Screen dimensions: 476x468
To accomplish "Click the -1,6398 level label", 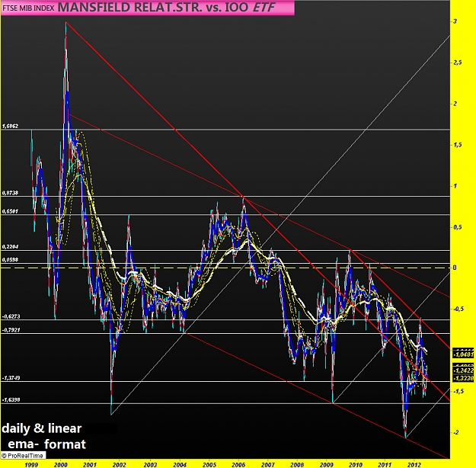I will click(11, 399).
